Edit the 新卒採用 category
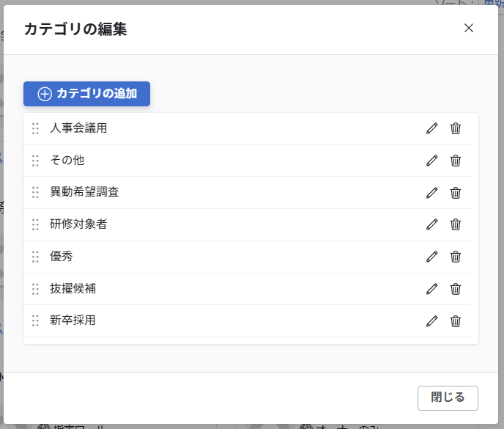 coord(431,321)
